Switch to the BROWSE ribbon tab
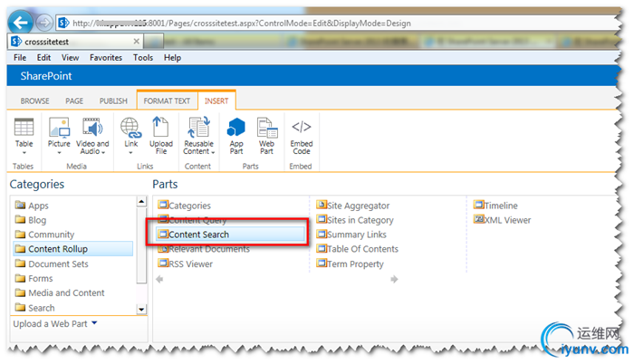The image size is (634, 364). click(x=34, y=101)
